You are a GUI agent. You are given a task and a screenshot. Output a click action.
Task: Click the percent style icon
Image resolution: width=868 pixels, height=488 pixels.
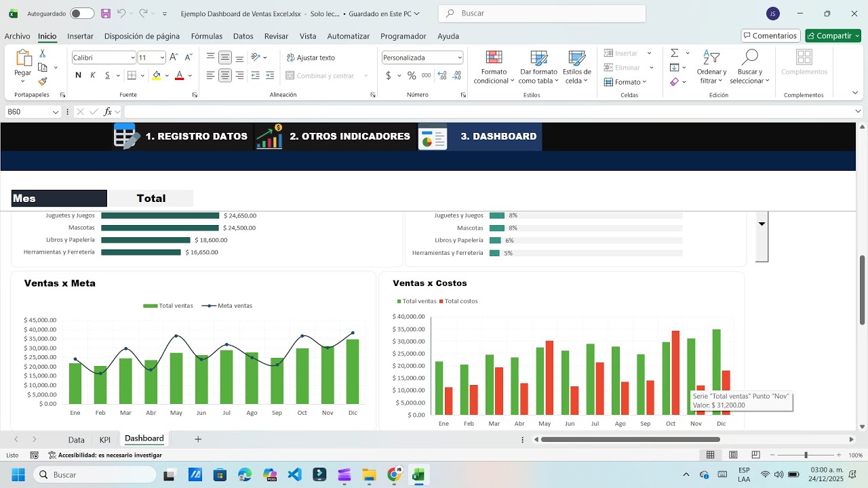click(x=412, y=75)
